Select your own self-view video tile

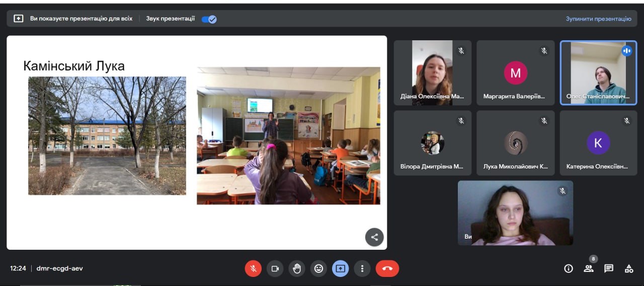[515, 213]
